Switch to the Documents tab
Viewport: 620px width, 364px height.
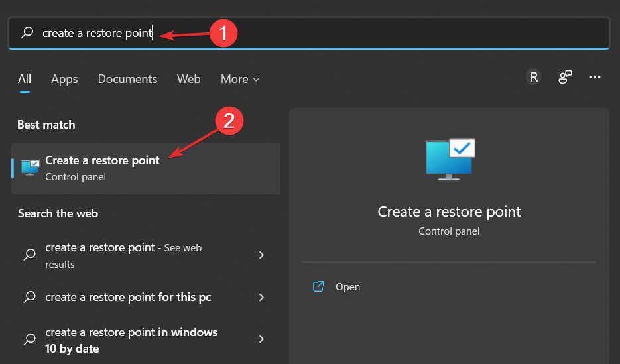127,79
